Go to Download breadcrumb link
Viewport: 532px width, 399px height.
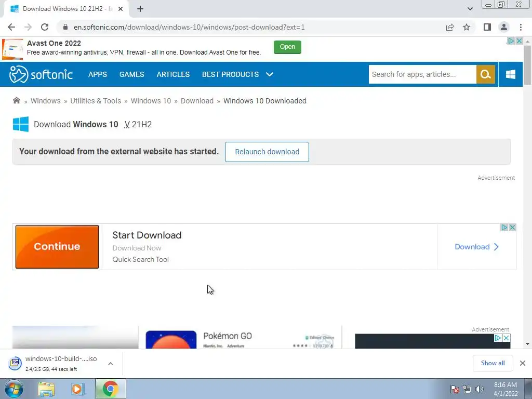click(197, 101)
